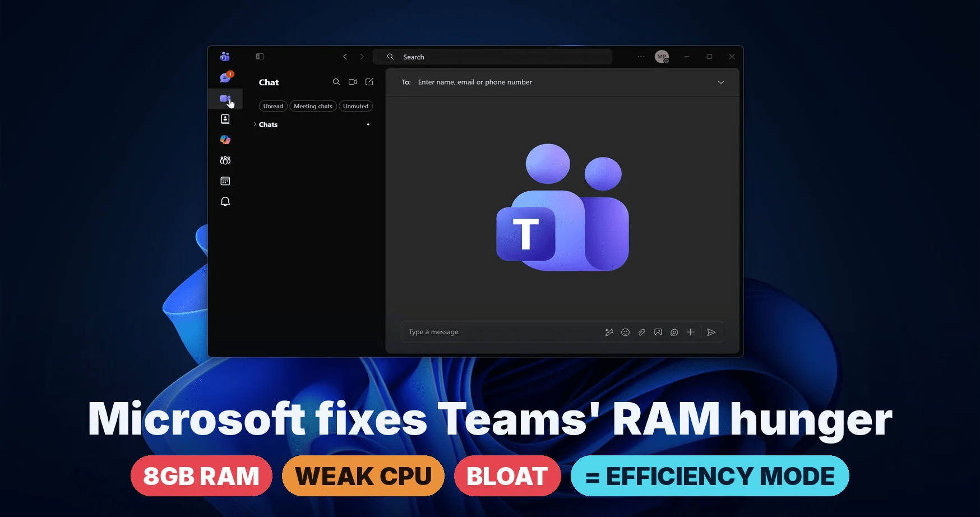Open the People contacts icon in sidebar
980x517 pixels.
[225, 119]
